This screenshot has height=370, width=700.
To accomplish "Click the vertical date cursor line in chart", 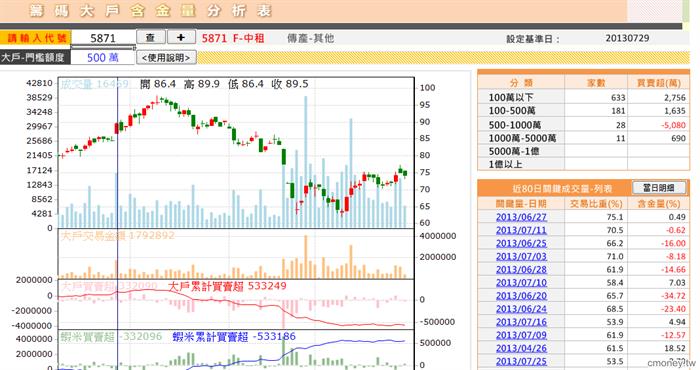I will tap(117, 223).
